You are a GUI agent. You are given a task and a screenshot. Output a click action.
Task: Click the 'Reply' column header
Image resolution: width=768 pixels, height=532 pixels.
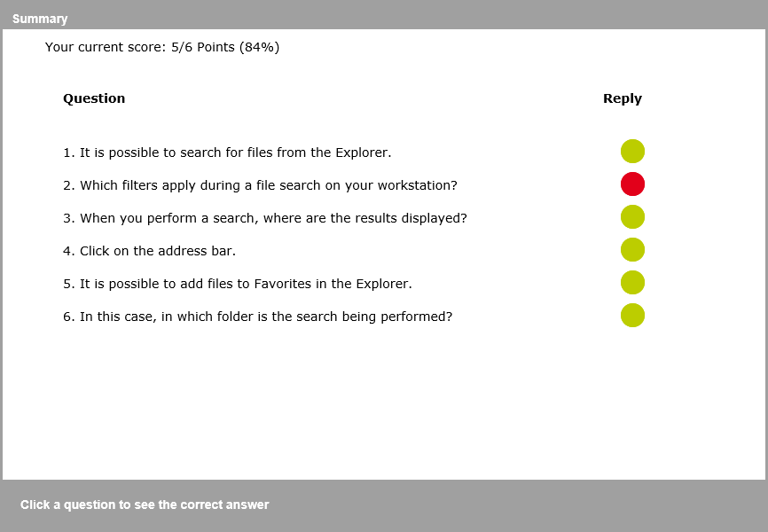(623, 98)
